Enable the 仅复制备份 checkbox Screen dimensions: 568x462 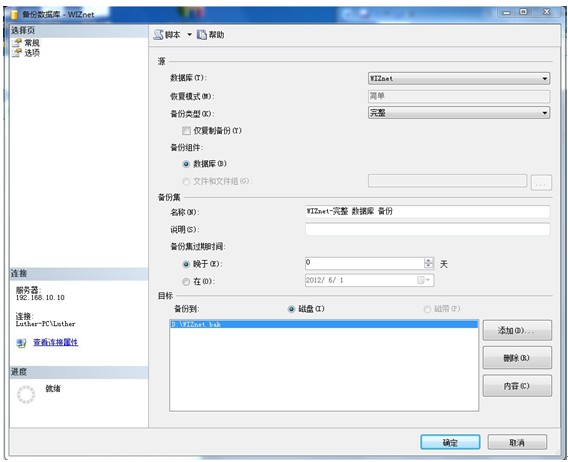pyautogui.click(x=186, y=130)
